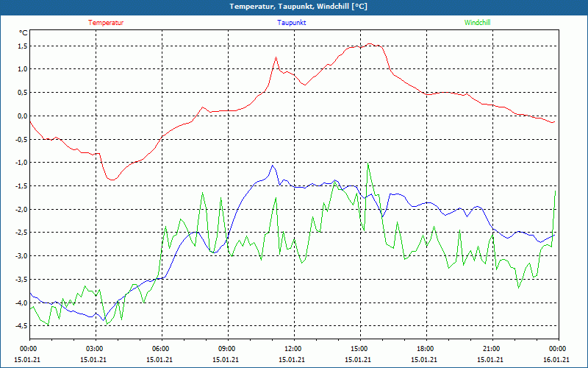Click the 21:00 time axis label
The height and width of the screenshot is (368, 588).
tap(492, 348)
